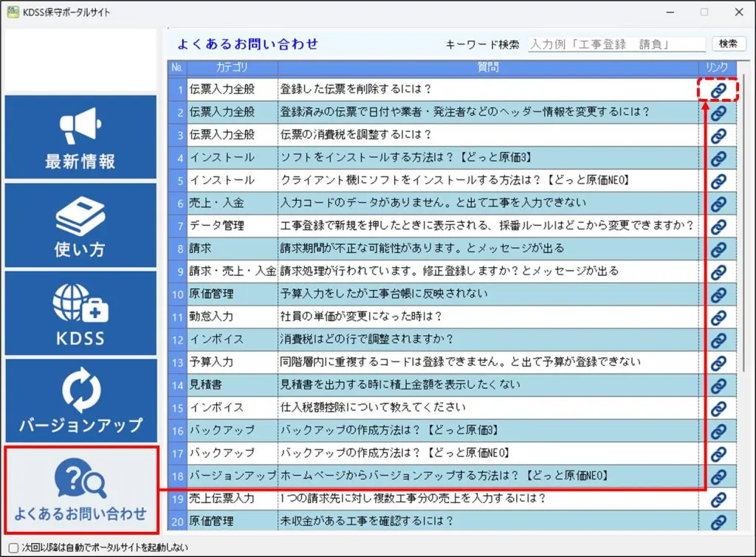Open link icon for row 7 データ管理
756x557 pixels.
(718, 226)
